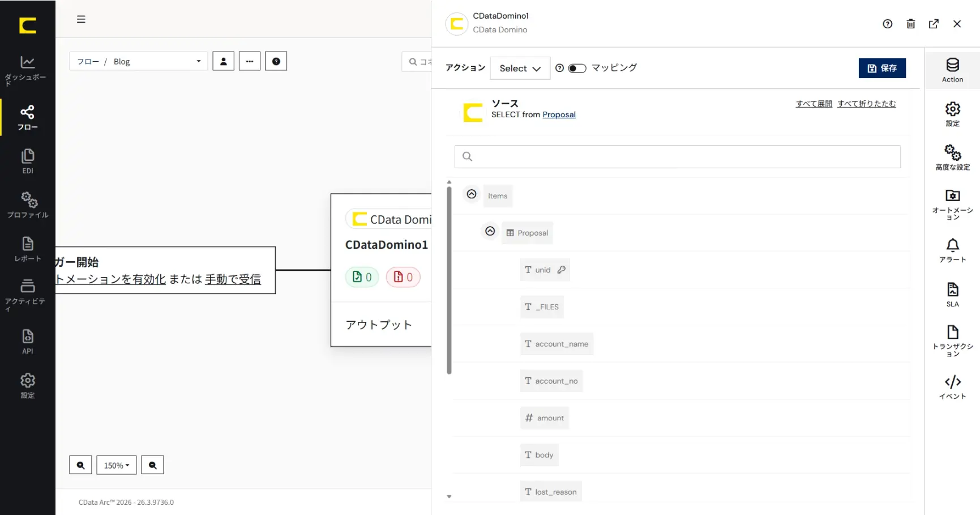980x515 pixels.
Task: Open the Select action dropdown
Action: coord(520,68)
